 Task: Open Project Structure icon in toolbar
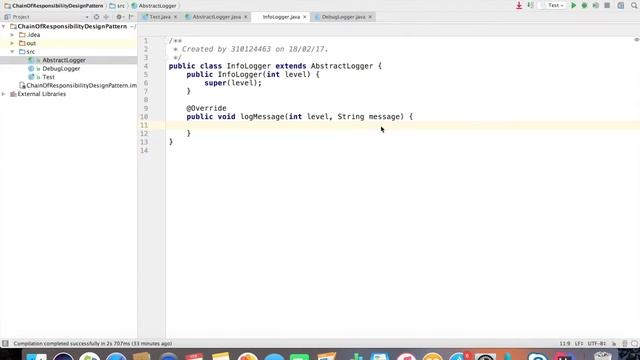(x=621, y=5)
